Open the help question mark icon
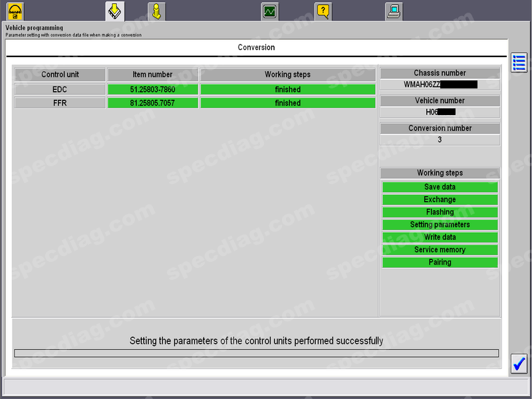532x399 pixels. click(323, 11)
